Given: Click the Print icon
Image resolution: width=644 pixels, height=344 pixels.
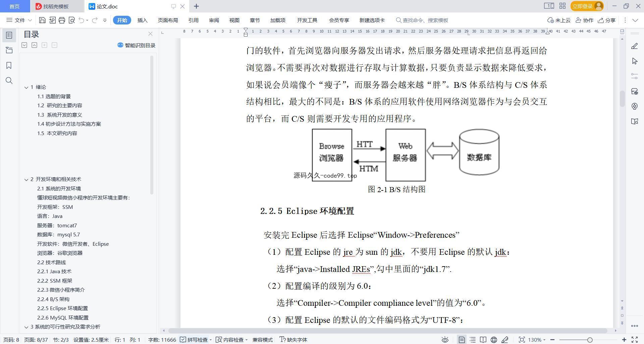Looking at the screenshot, I should pyautogui.click(x=62, y=20).
